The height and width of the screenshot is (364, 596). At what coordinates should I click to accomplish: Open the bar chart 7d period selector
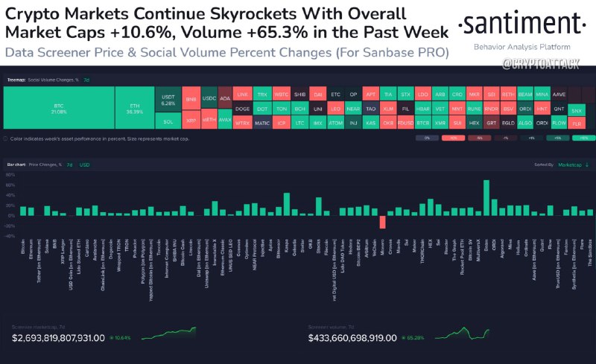pyautogui.click(x=69, y=165)
